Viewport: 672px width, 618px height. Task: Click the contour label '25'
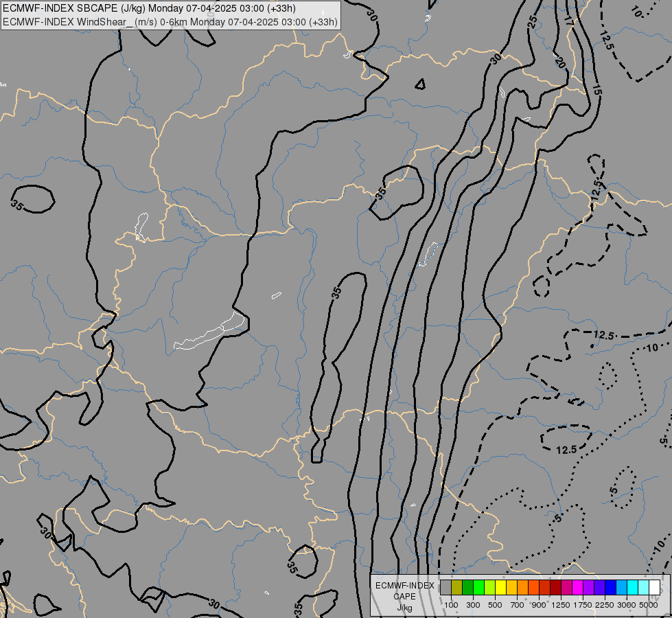point(532,22)
